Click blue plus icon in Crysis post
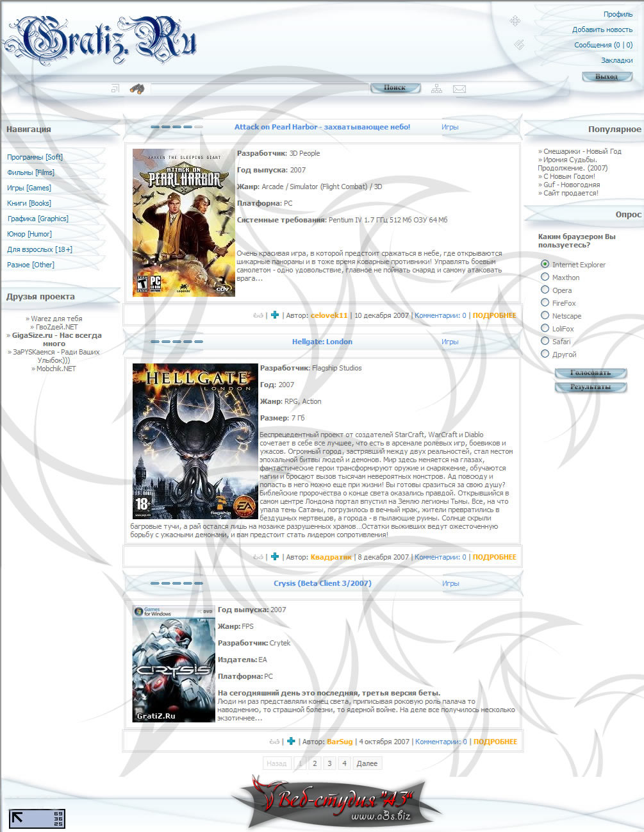 (291, 741)
